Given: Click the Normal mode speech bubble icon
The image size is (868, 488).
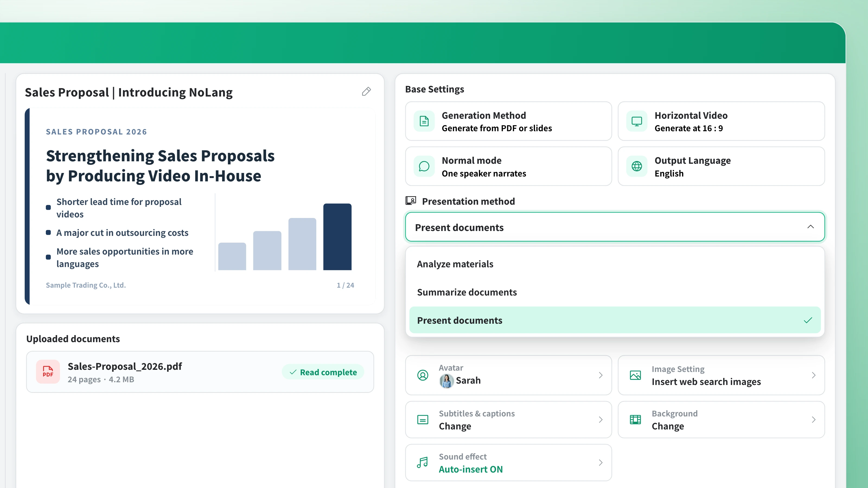Looking at the screenshot, I should [424, 166].
